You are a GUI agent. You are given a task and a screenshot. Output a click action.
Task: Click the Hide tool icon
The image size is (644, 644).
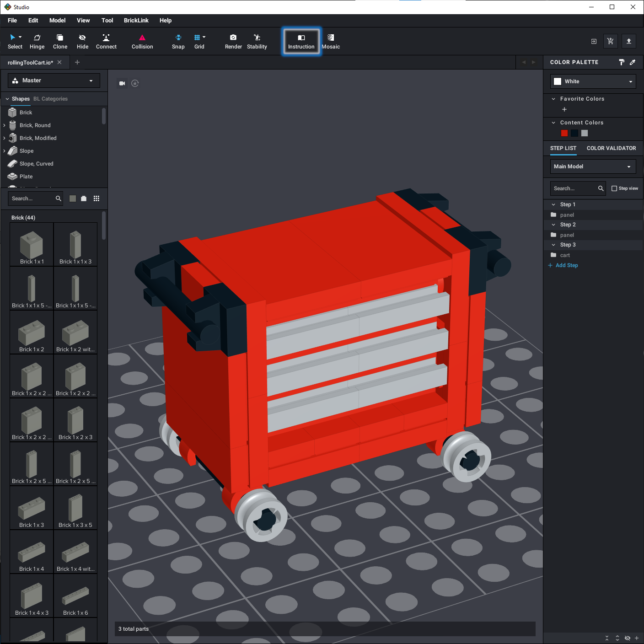[x=82, y=38]
